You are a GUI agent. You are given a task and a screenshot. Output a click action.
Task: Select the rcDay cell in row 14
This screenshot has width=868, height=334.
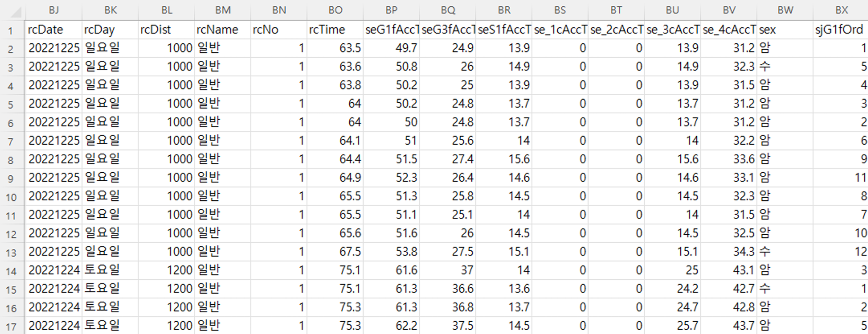(x=110, y=270)
